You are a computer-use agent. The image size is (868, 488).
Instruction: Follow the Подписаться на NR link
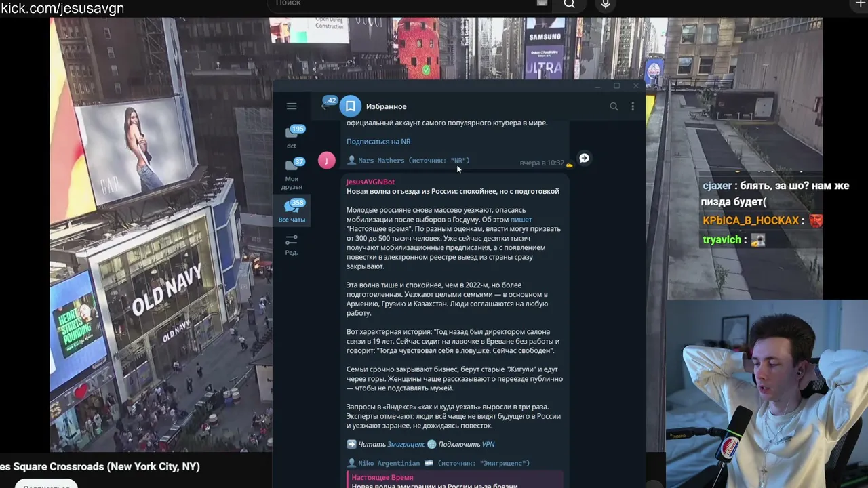point(378,142)
